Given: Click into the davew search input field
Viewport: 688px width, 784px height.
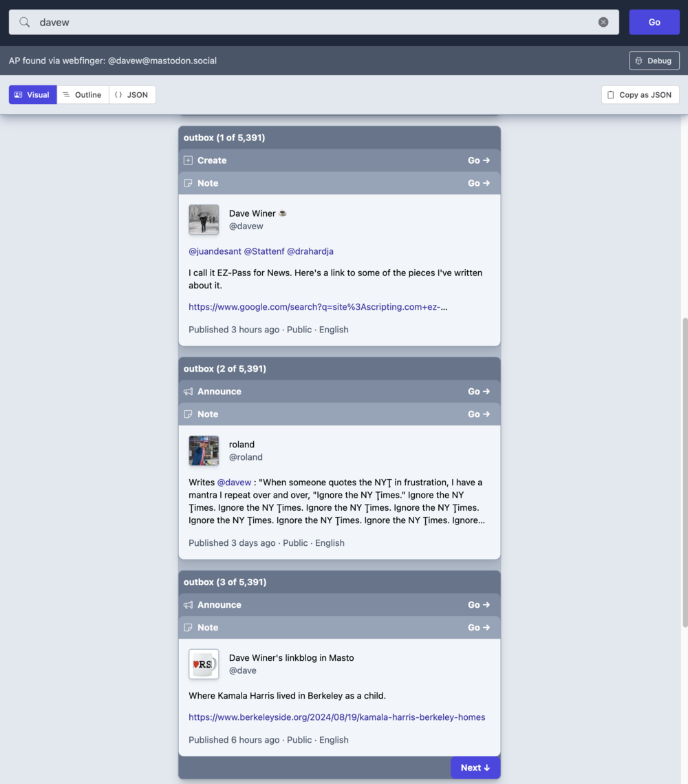Looking at the screenshot, I should (310, 22).
